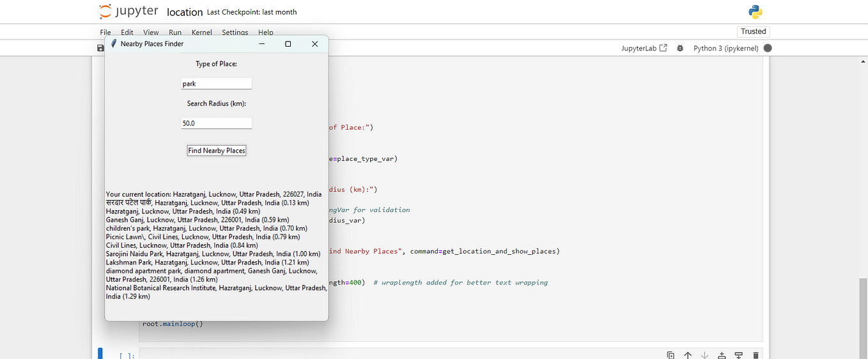Close the Nearby Places Finder window
Image resolution: width=868 pixels, height=359 pixels.
314,43
